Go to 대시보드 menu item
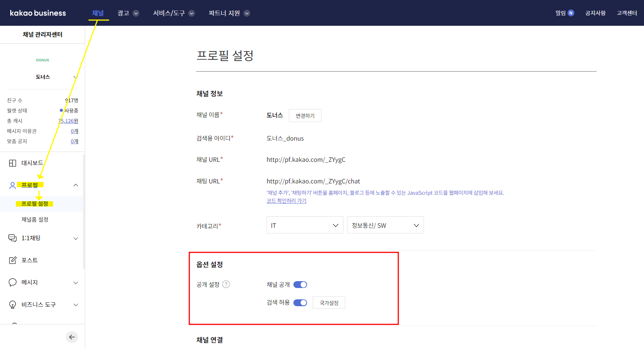 [32, 163]
